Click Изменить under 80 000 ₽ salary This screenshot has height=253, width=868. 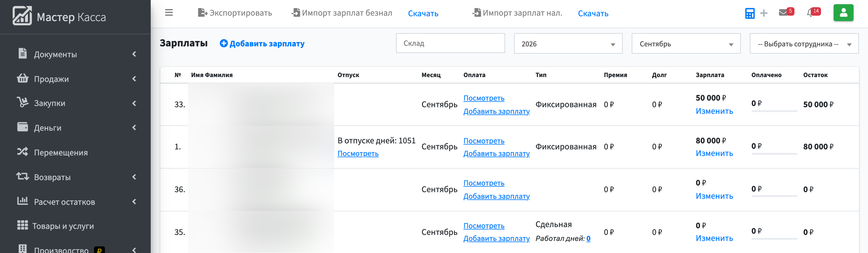click(714, 153)
